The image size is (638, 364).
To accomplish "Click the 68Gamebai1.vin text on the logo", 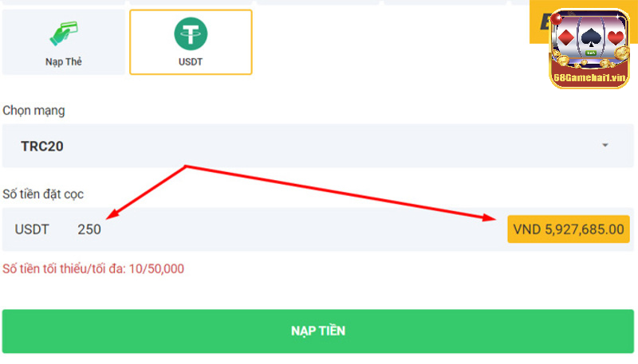I will 589,77.
